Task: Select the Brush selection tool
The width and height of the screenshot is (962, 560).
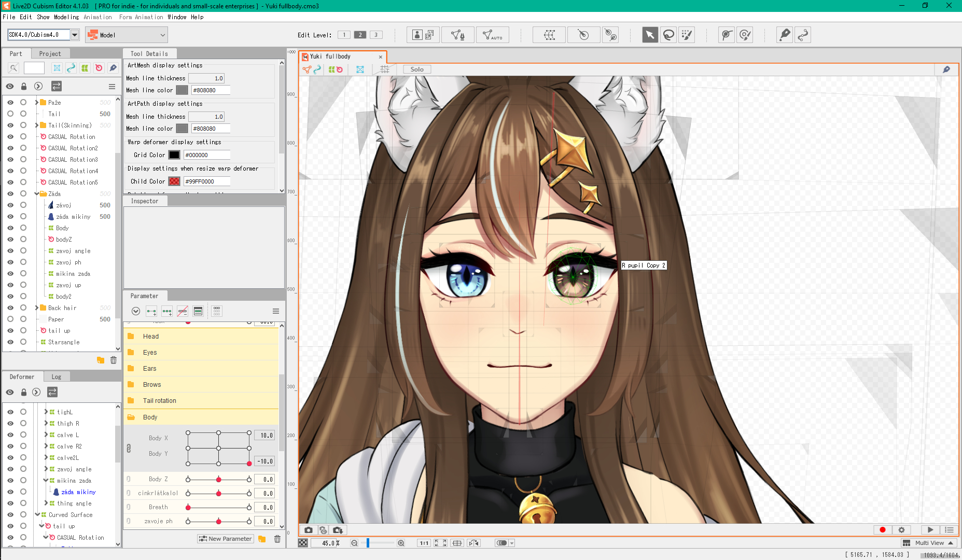Action: click(687, 35)
